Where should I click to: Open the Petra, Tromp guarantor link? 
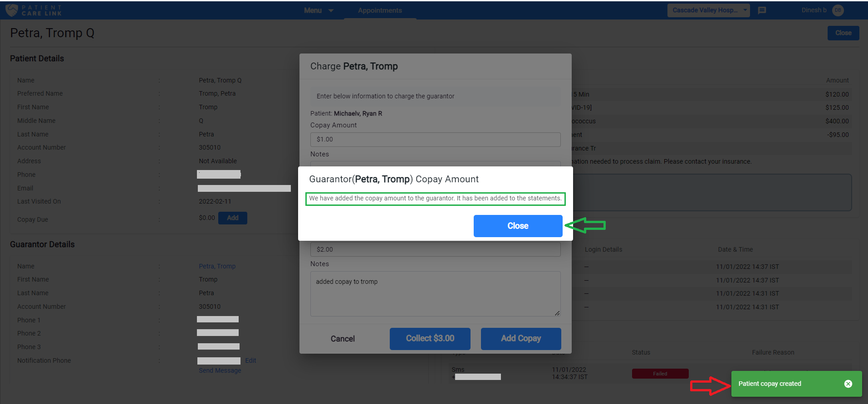point(217,266)
